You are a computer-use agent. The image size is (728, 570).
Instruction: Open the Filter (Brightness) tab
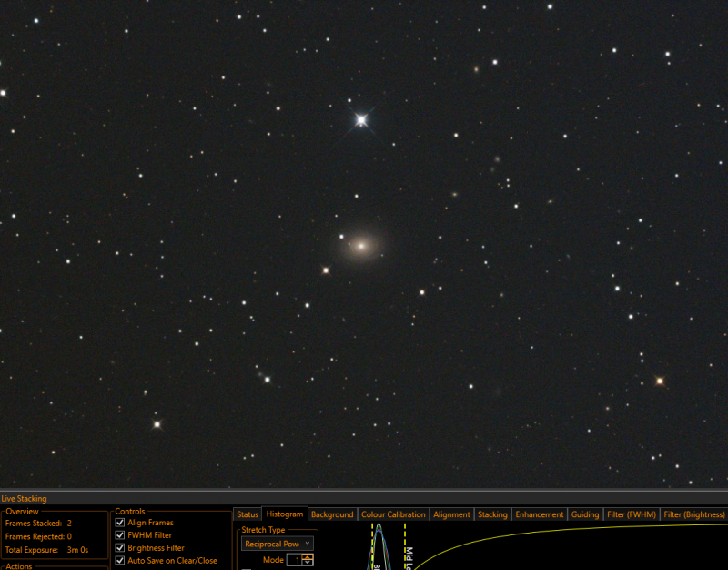[693, 514]
